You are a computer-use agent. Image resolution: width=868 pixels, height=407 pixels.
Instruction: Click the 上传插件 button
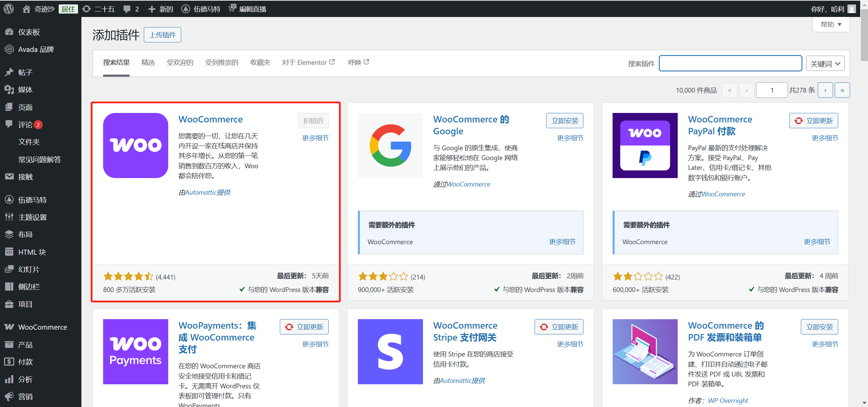(162, 35)
